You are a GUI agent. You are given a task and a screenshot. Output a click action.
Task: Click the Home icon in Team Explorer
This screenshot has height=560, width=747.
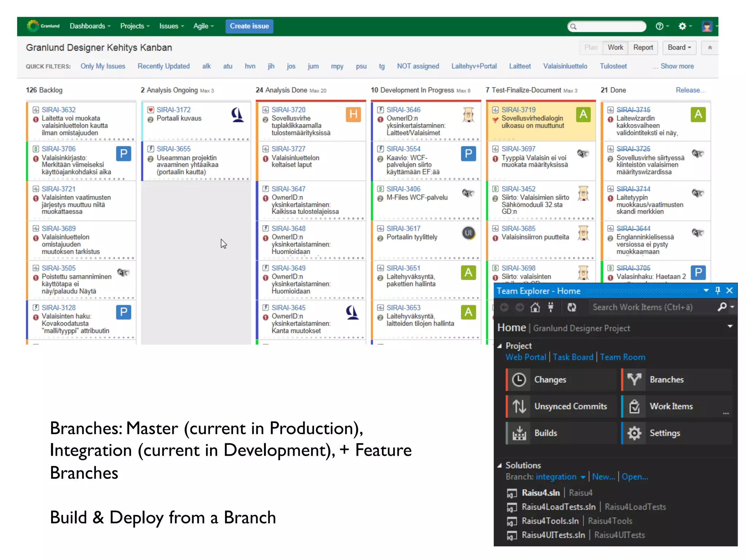(535, 307)
